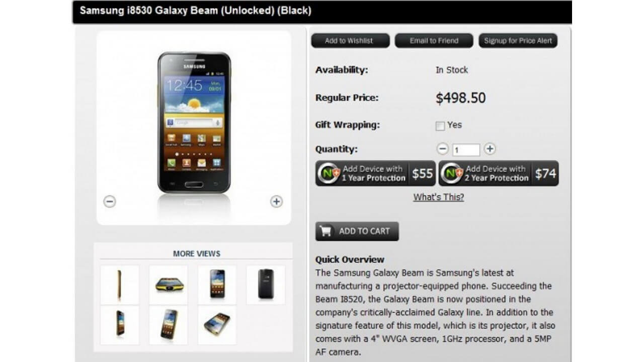View the yellow projector-end thumbnail

point(169,285)
